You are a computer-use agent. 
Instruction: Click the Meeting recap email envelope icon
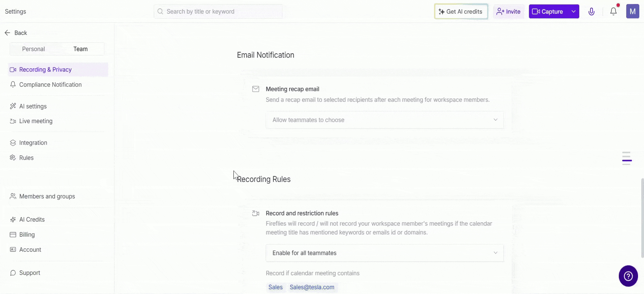(256, 89)
